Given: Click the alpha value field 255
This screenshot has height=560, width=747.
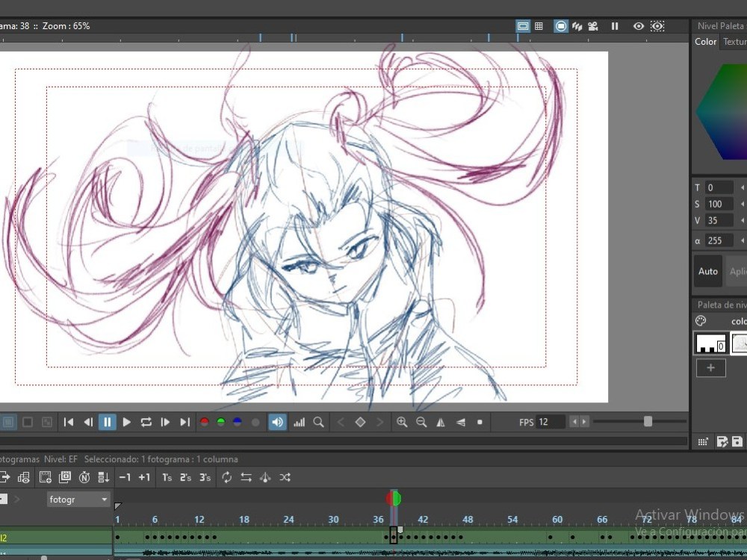Looking at the screenshot, I should (x=719, y=241).
